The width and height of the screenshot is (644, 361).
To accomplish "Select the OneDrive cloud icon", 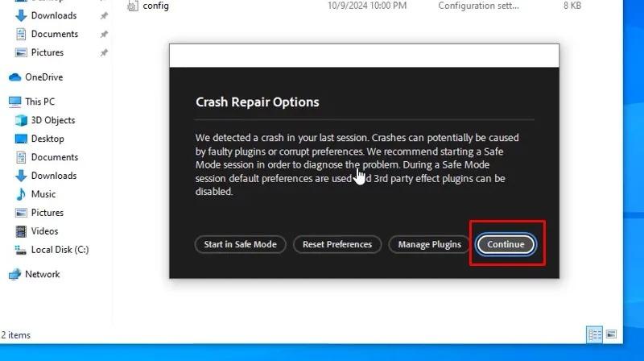I will click(x=14, y=77).
